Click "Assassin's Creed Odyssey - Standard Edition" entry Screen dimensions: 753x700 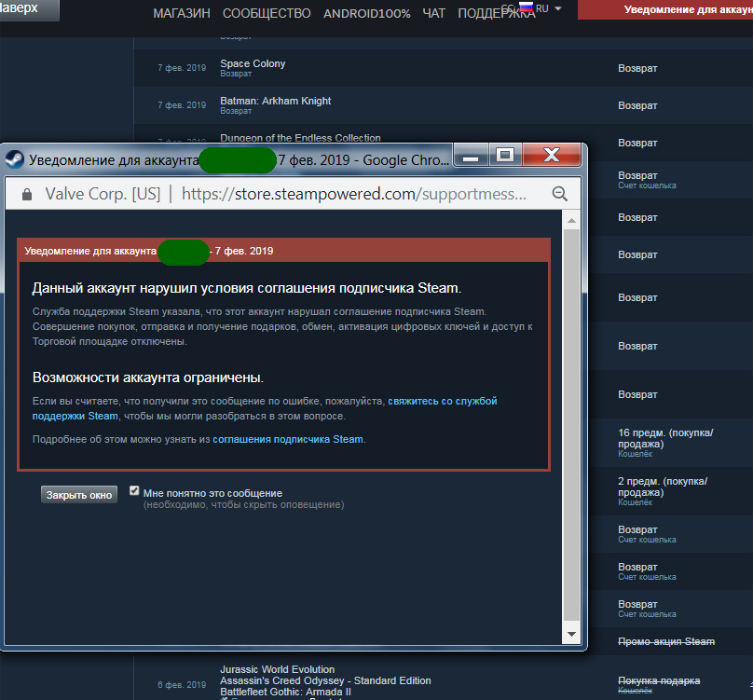pyautogui.click(x=325, y=680)
